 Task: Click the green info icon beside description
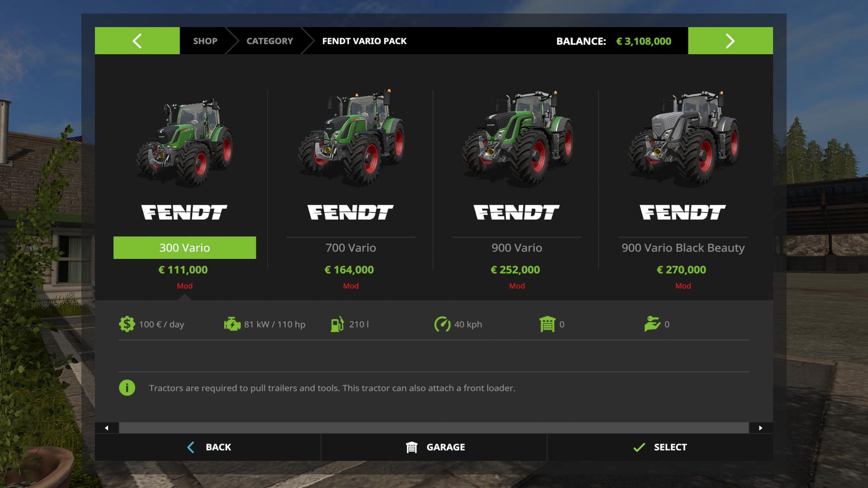[127, 388]
